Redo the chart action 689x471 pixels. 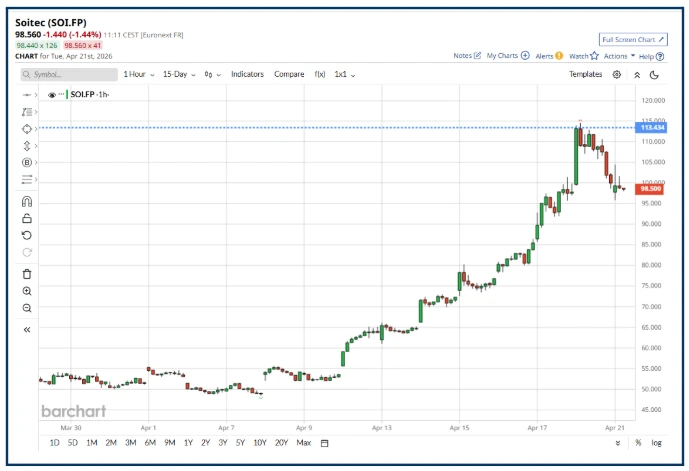pos(27,252)
